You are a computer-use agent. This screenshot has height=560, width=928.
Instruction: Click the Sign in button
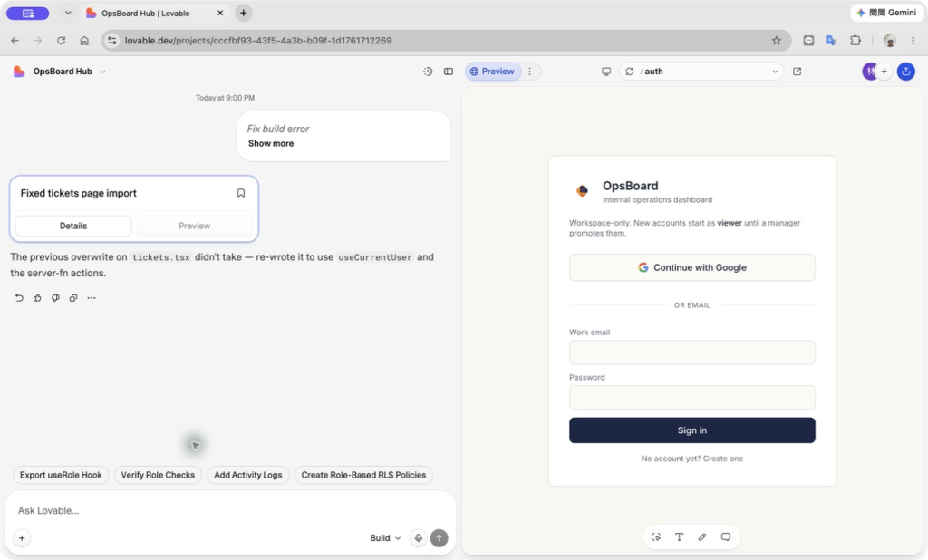click(x=691, y=430)
